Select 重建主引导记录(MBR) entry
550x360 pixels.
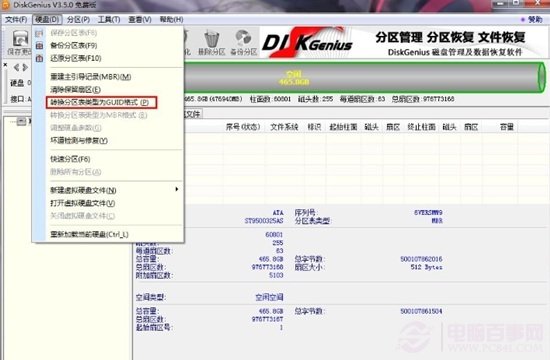pyautogui.click(x=90, y=76)
